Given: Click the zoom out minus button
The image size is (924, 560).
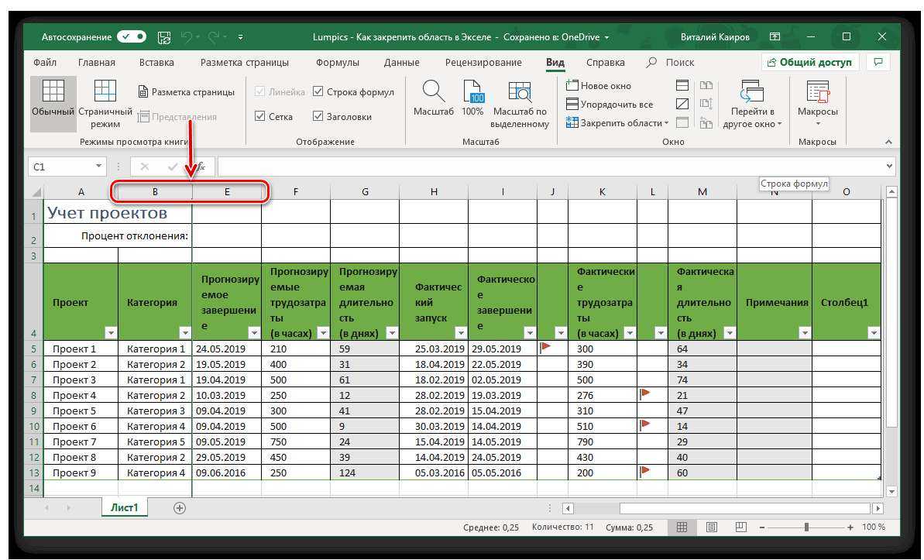Looking at the screenshot, I should click(761, 527).
